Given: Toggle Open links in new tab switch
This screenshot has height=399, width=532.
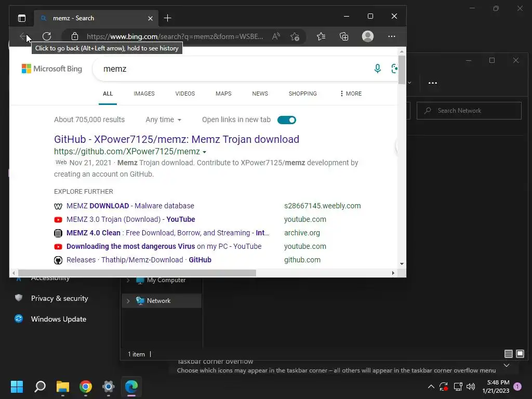Looking at the screenshot, I should point(287,120).
